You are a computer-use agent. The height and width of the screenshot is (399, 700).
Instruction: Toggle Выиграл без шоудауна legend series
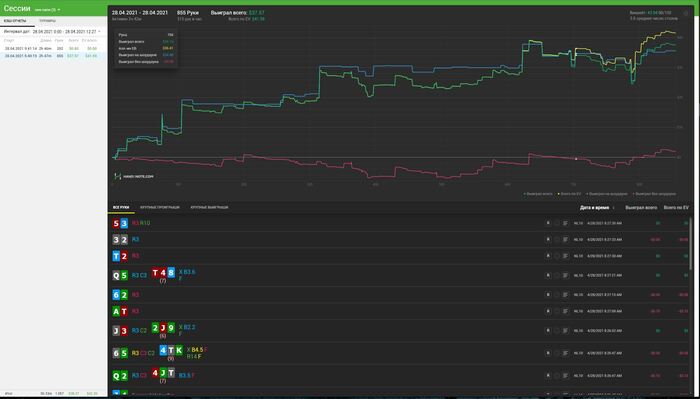tap(654, 194)
